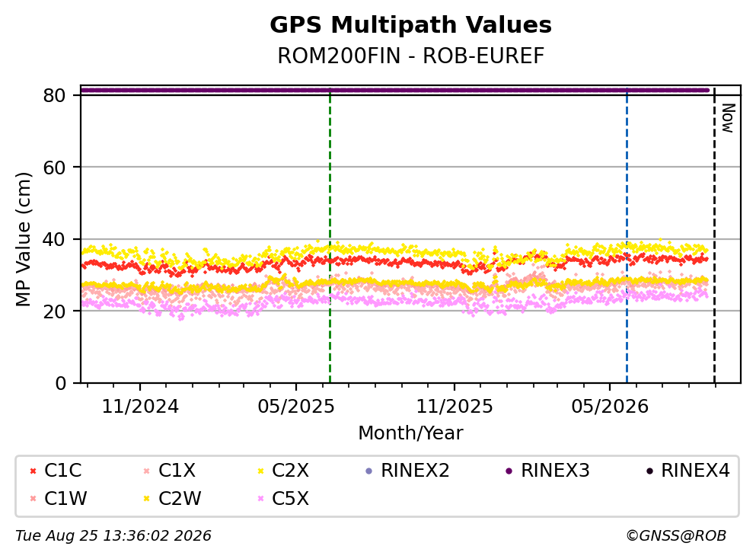Screen dimensions: 756x559
Task: Click the C1C red legend marker
Action: [x=33, y=471]
